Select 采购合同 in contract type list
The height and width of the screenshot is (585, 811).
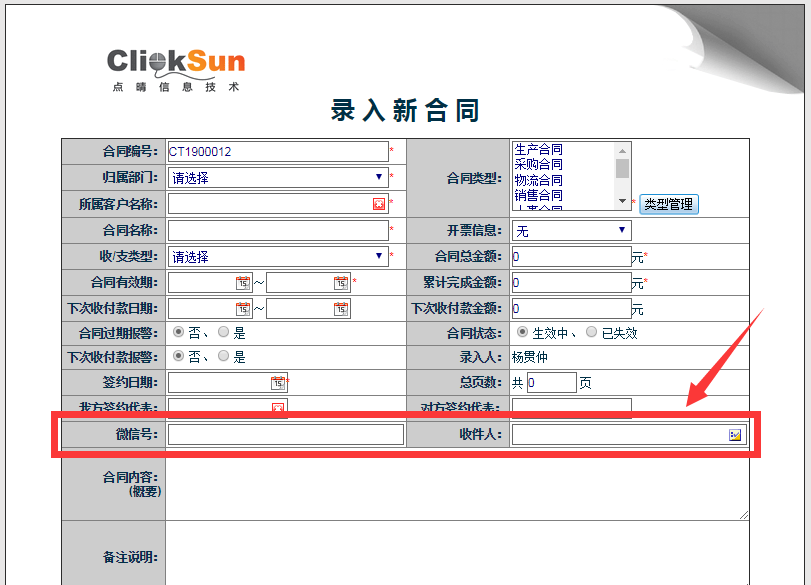538,164
